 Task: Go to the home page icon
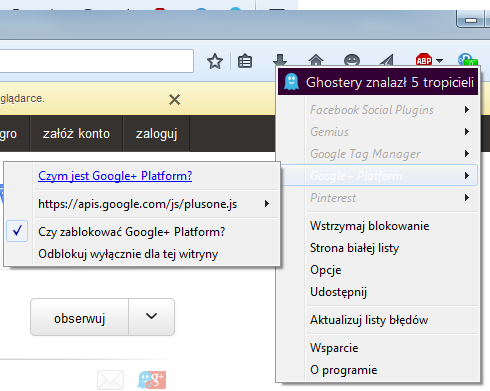pyautogui.click(x=316, y=60)
